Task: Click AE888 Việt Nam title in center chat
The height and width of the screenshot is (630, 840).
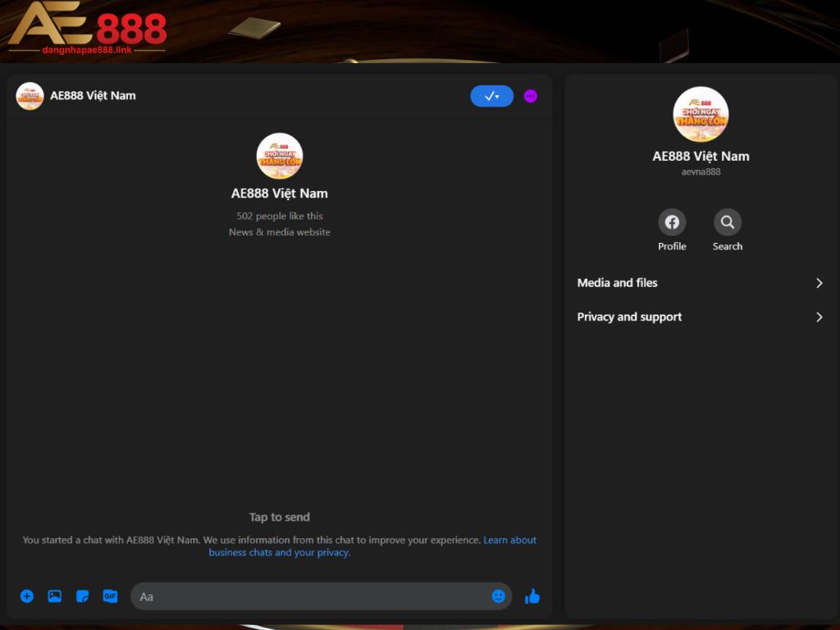Action: (x=280, y=194)
